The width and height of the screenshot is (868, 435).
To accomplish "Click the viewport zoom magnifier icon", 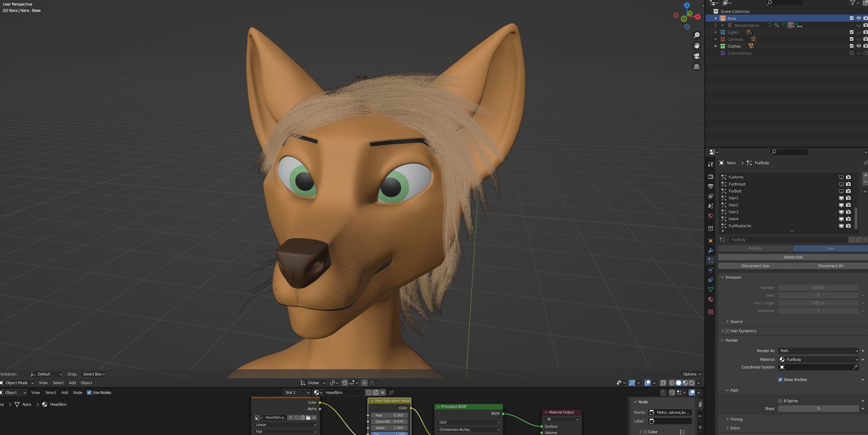I will (x=696, y=35).
